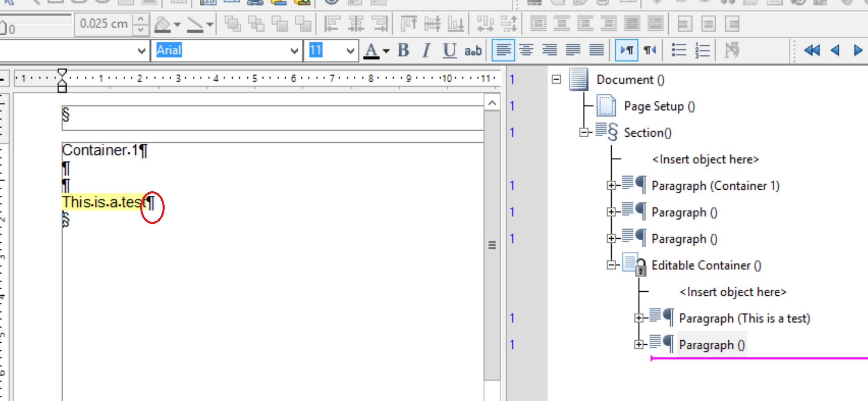
Task: Click the font color letter A icon
Action: pyautogui.click(x=371, y=51)
